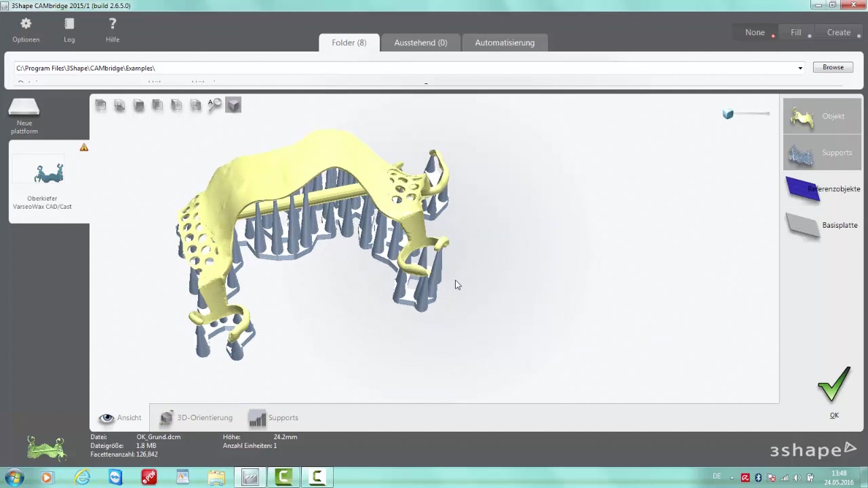Toggle Supports visibility in the right panel
Screen dimensions: 868x488
822,152
